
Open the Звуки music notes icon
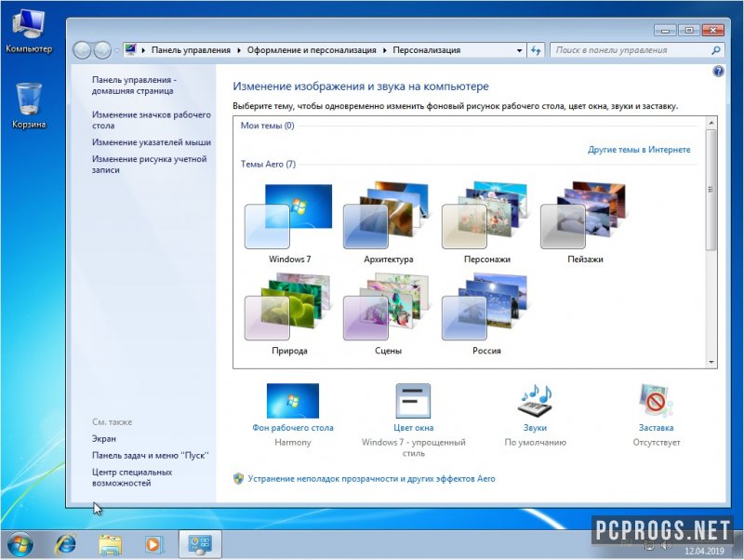536,401
